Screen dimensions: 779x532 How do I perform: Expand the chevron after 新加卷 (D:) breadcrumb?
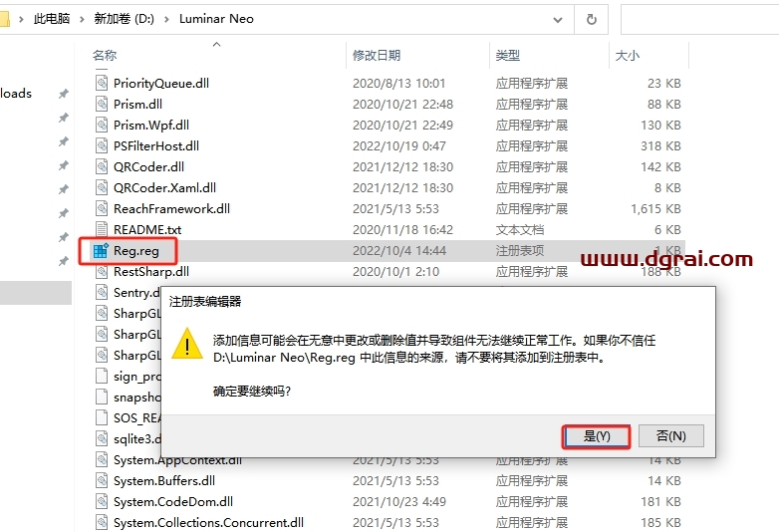point(166,19)
